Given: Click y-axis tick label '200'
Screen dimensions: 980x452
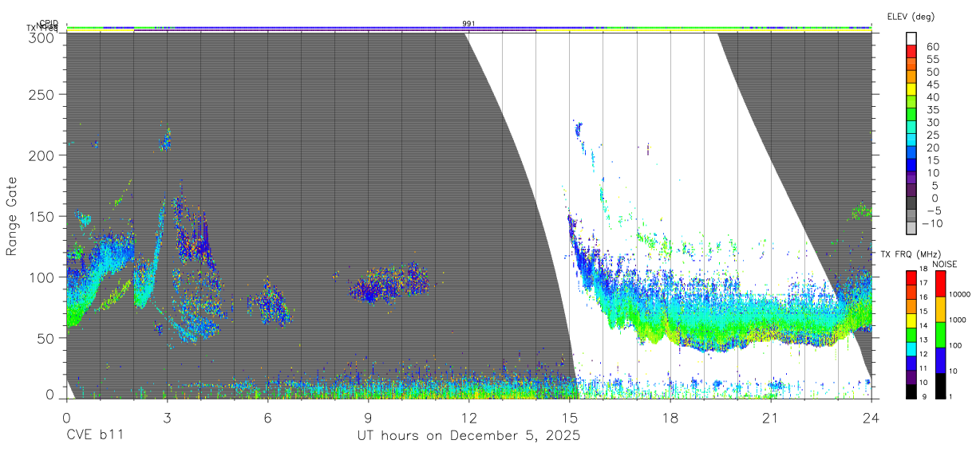Looking at the screenshot, I should 41,155.
